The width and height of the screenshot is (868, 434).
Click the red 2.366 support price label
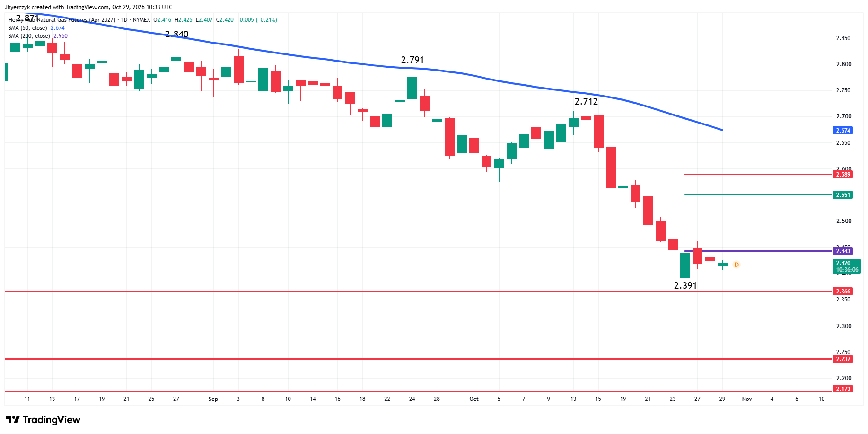pyautogui.click(x=842, y=292)
